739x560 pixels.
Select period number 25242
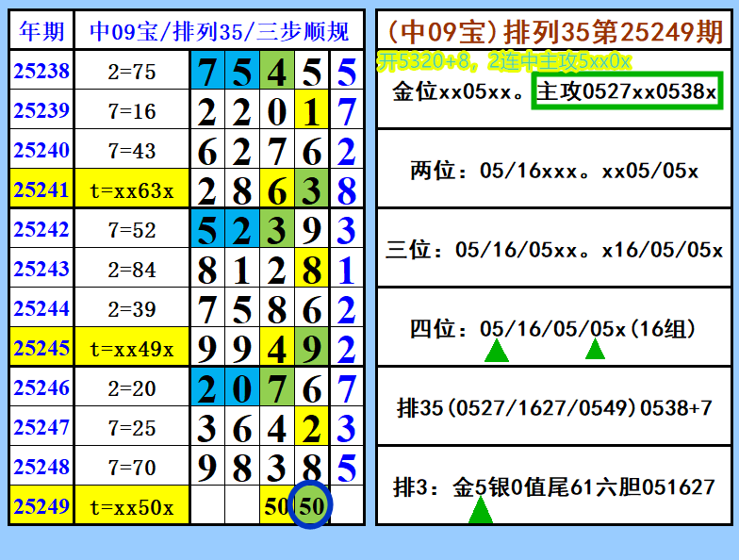coord(41,229)
